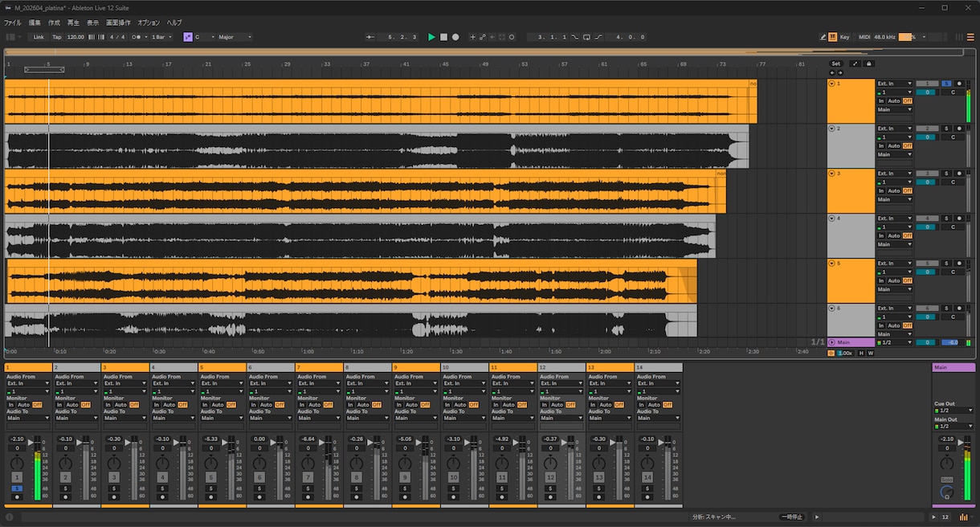Toggle Draw Mode pencil icon

coord(822,37)
